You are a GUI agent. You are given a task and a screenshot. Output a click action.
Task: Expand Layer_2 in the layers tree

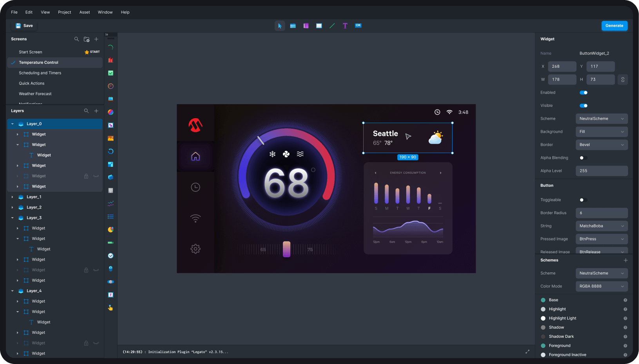tap(13, 207)
